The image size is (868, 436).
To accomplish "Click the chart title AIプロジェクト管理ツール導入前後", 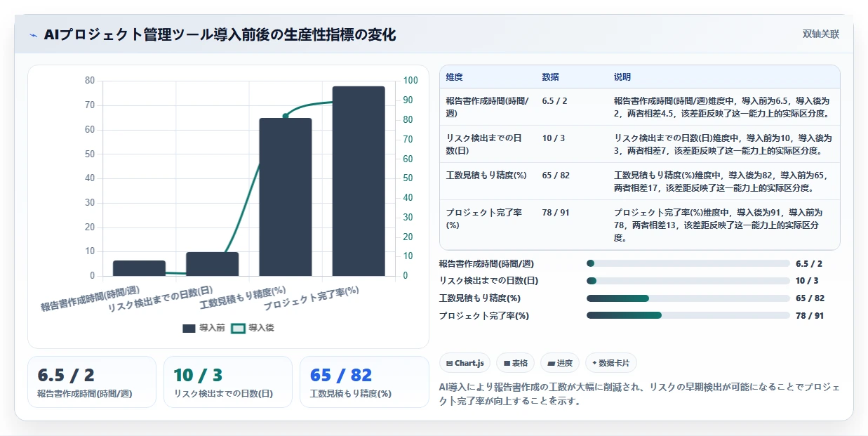I will [220, 34].
